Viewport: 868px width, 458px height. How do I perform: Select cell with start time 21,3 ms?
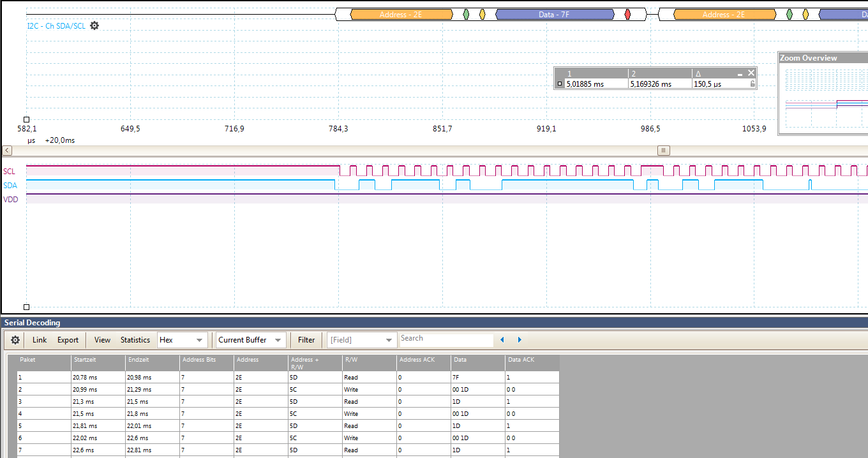(98, 402)
